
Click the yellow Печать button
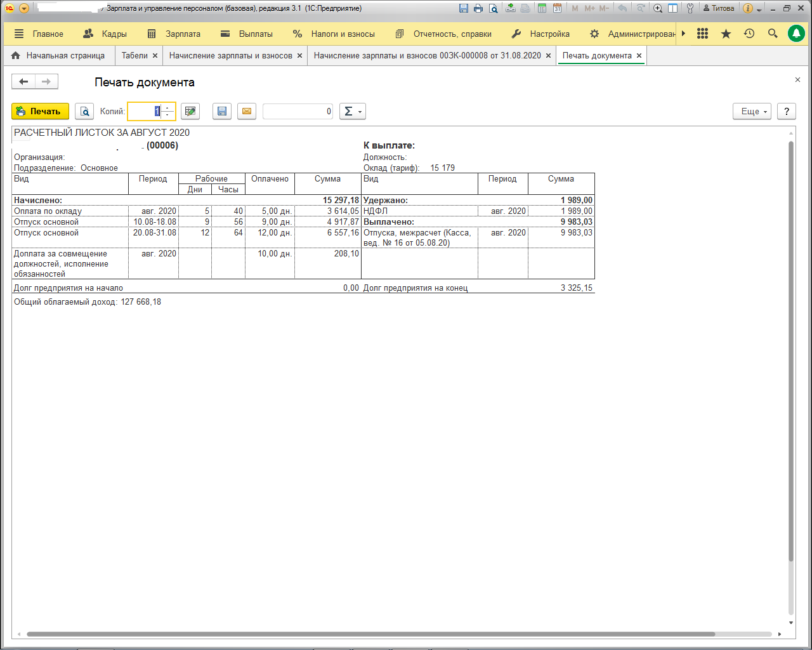[x=40, y=112]
